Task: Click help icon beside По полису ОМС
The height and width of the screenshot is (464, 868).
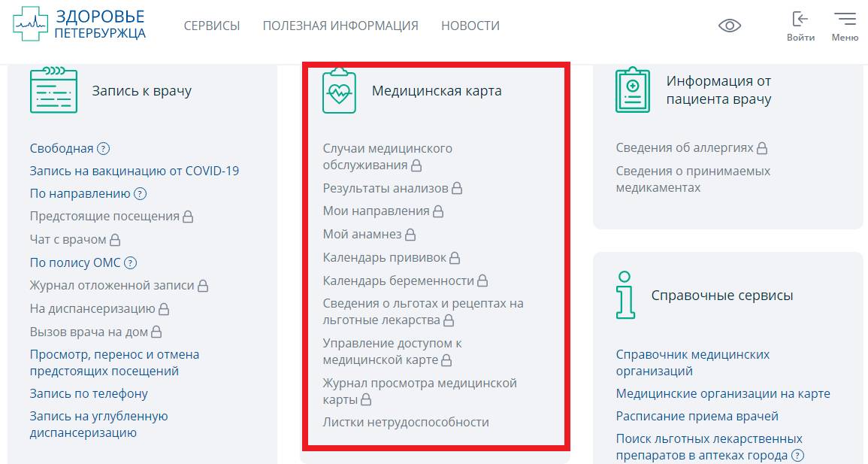Action: pos(131,263)
